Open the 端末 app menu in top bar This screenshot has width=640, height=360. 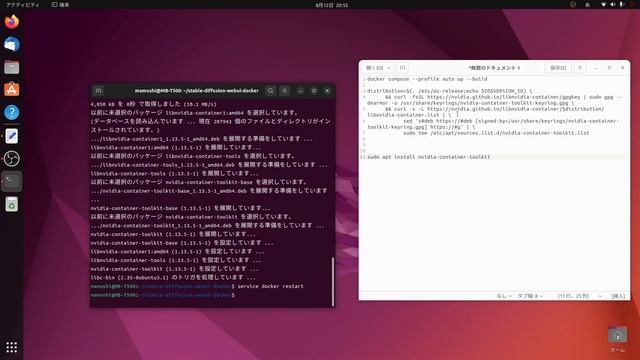coord(61,4)
